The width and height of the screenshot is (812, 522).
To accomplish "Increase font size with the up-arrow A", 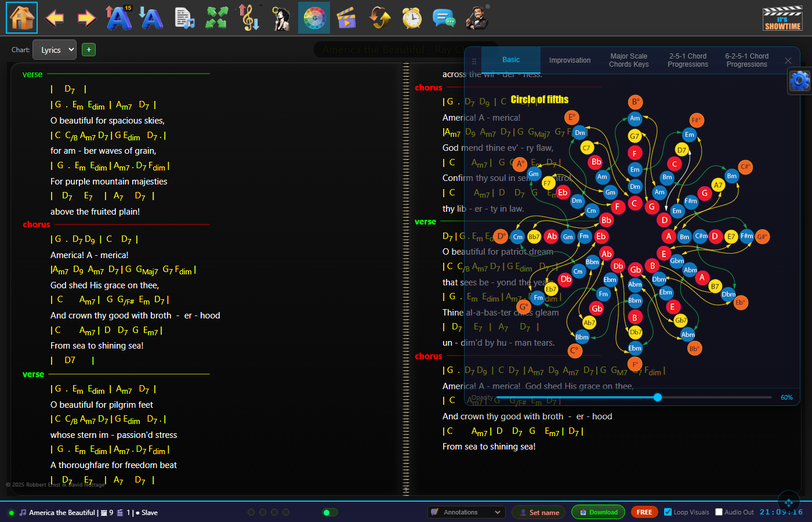I will (x=119, y=17).
